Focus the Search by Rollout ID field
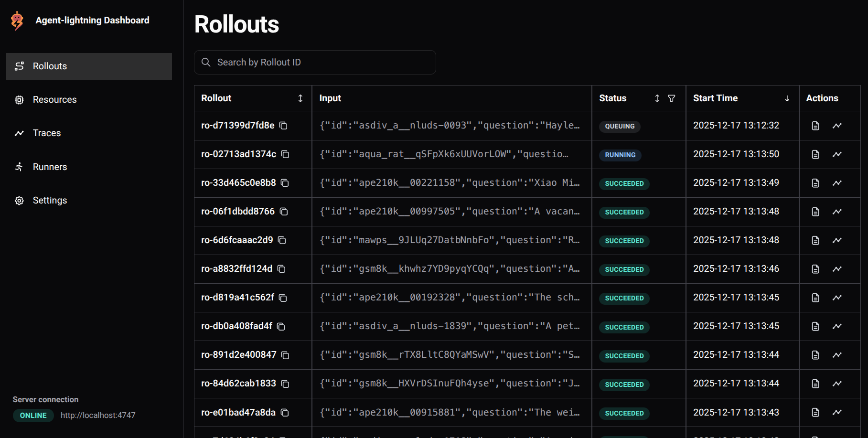 (x=315, y=63)
